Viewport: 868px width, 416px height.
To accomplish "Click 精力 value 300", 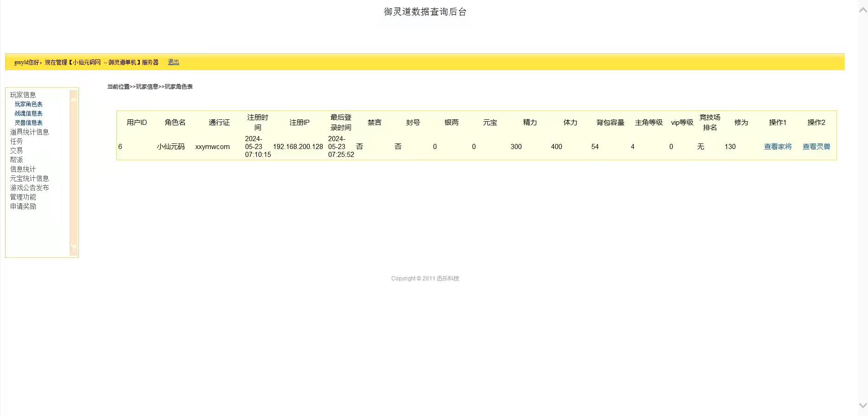I will point(516,147).
